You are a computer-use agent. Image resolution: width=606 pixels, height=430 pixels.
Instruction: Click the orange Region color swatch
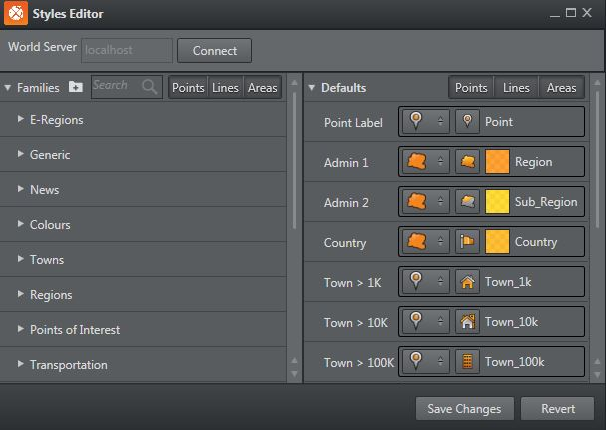(497, 162)
